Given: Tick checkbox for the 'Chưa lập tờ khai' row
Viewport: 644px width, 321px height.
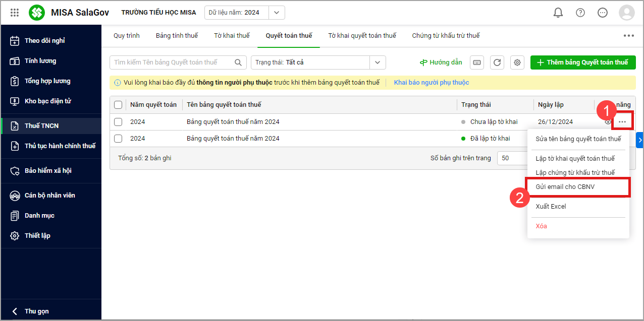Looking at the screenshot, I should [118, 122].
